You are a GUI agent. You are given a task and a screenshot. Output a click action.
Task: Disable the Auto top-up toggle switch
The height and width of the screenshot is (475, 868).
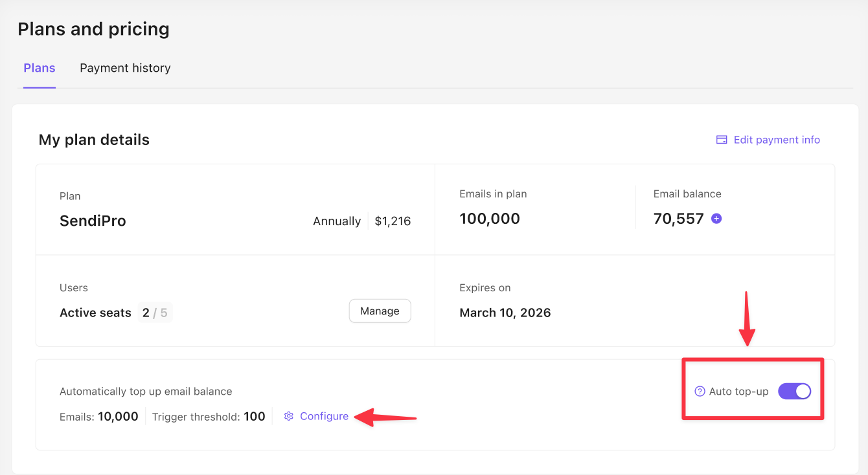coord(794,391)
